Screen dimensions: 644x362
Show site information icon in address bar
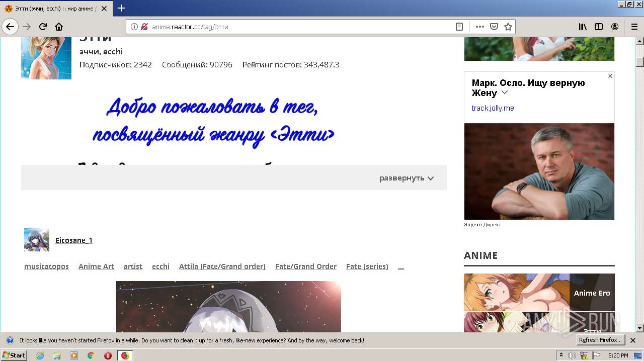click(134, 27)
